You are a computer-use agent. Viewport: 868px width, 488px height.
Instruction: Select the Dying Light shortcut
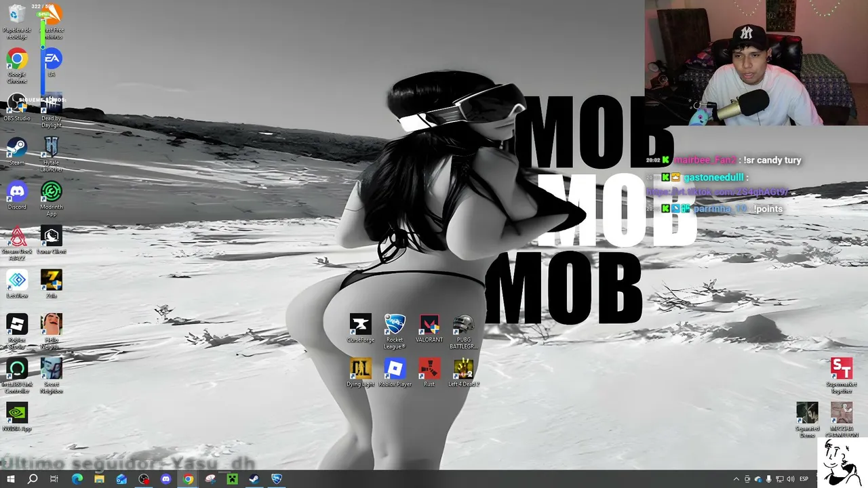click(360, 372)
